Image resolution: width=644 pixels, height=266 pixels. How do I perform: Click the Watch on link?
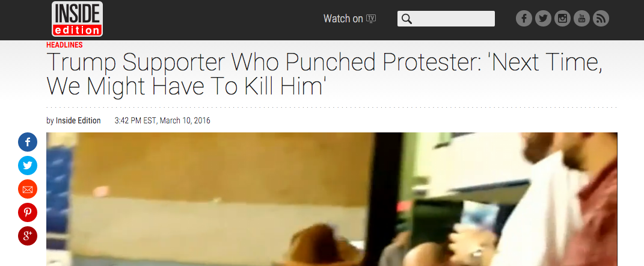coord(343,19)
